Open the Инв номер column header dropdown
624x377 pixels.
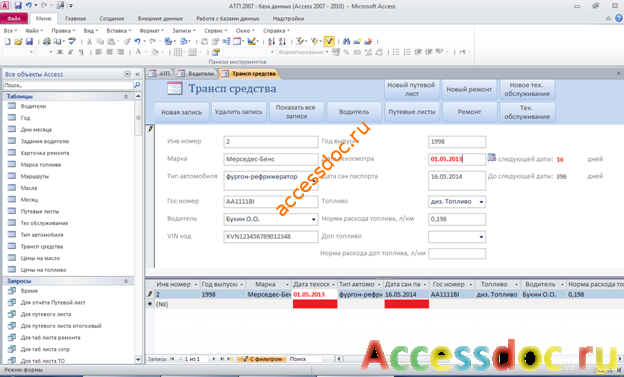coord(195,284)
